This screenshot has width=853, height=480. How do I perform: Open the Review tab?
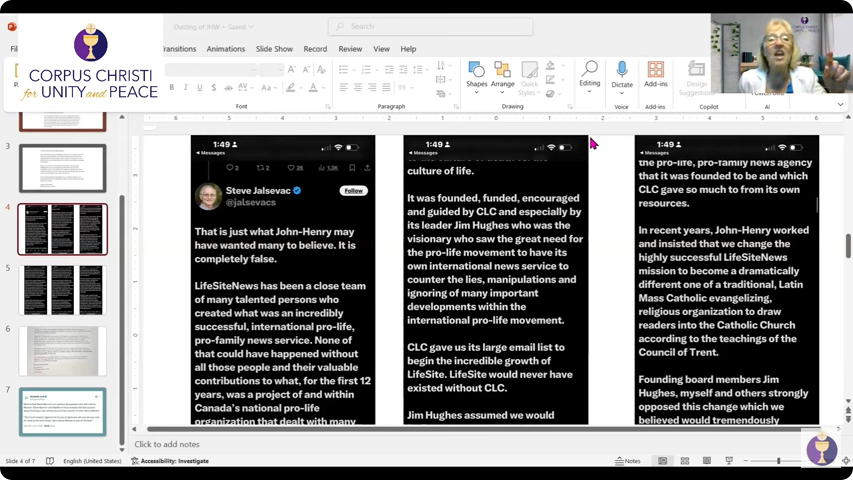click(350, 49)
